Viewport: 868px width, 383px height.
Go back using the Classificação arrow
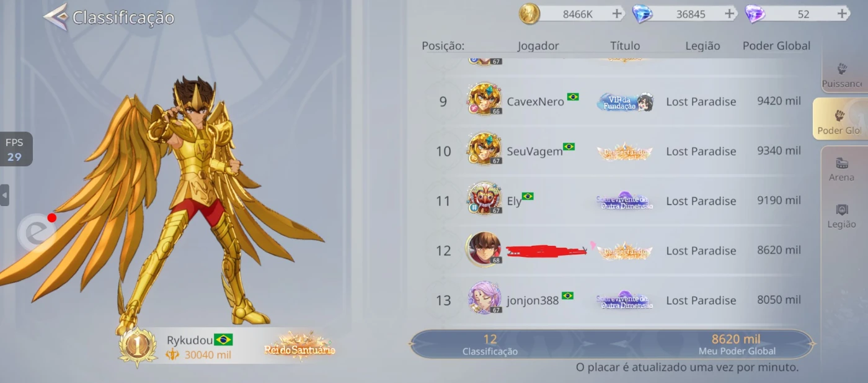click(55, 17)
